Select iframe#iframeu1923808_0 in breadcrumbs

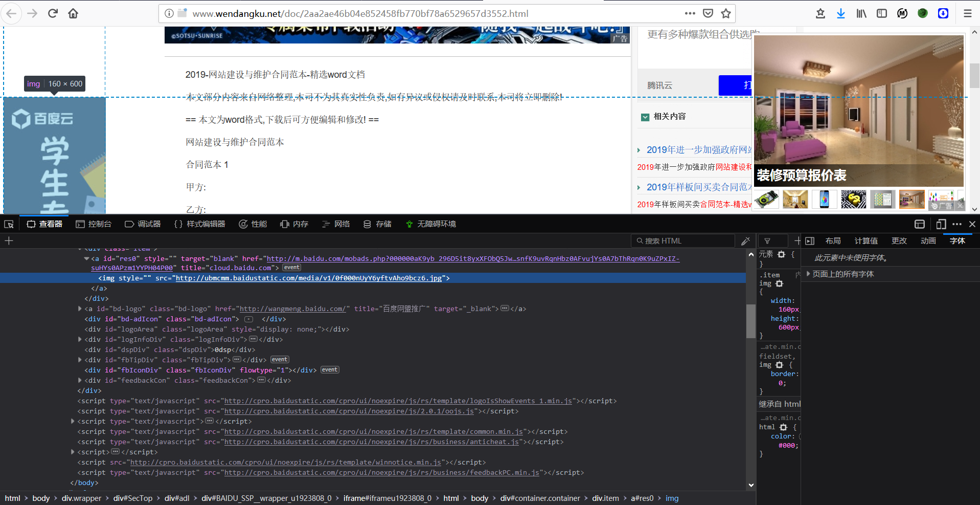pos(388,498)
